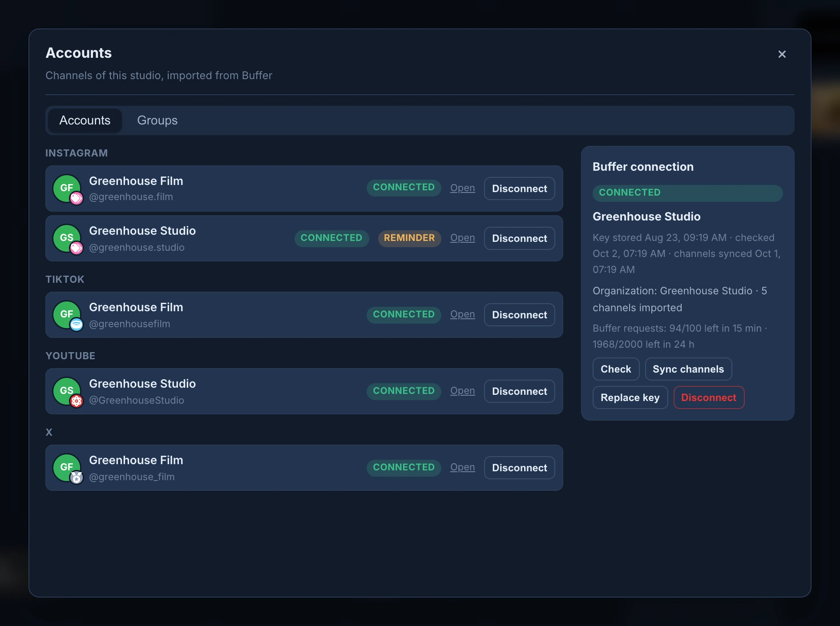Click 'Organization: Greenhouse Studio · 5 channels imported' text
Screen dimensions: 840x626
pos(680,299)
